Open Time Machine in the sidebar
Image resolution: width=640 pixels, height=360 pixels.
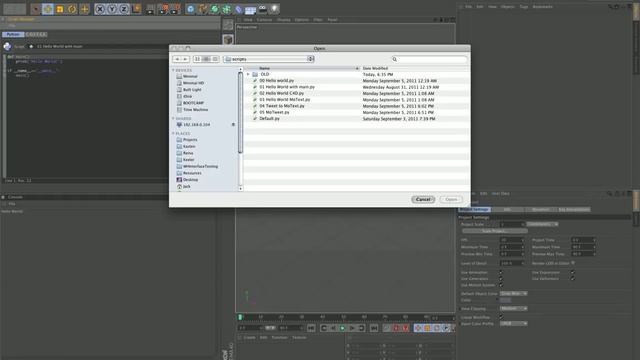click(x=196, y=110)
